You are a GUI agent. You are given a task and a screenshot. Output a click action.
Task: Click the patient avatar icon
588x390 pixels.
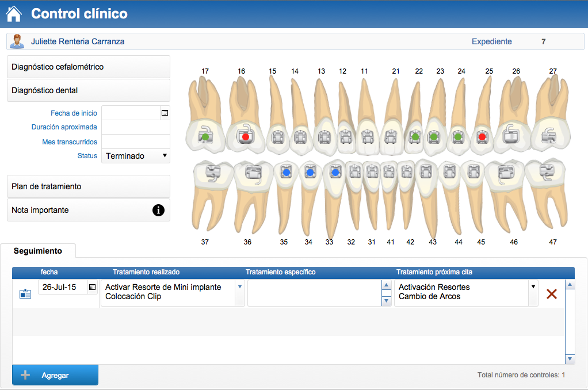pyautogui.click(x=17, y=41)
